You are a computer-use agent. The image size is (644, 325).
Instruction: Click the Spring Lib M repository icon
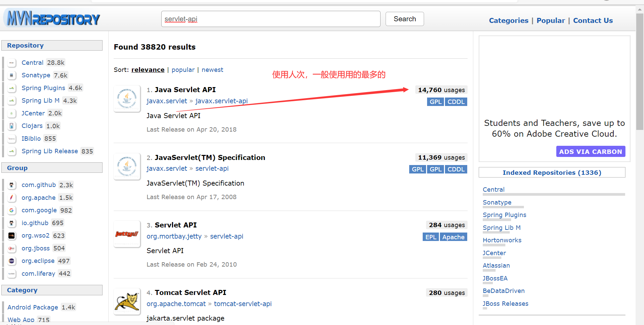click(x=12, y=101)
